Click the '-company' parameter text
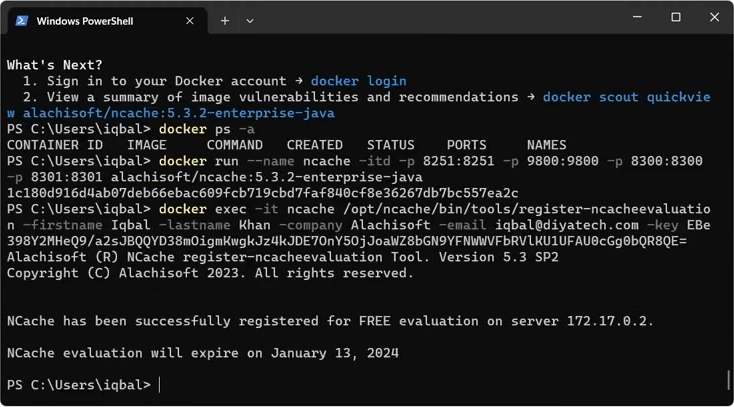This screenshot has width=734, height=407. [311, 225]
